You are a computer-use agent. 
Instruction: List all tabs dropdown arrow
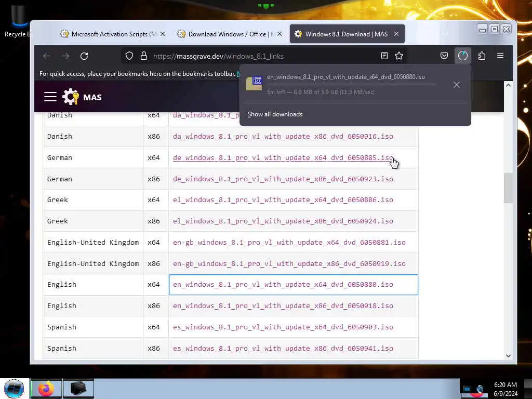pos(445,34)
